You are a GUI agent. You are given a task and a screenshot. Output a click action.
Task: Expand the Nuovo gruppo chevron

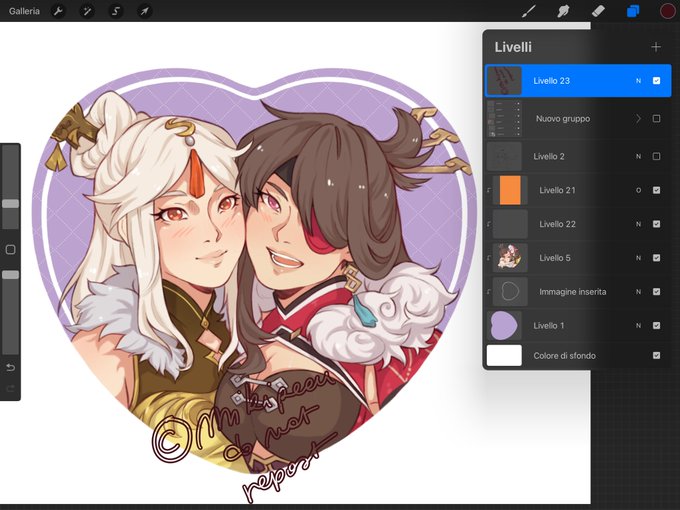(x=638, y=118)
